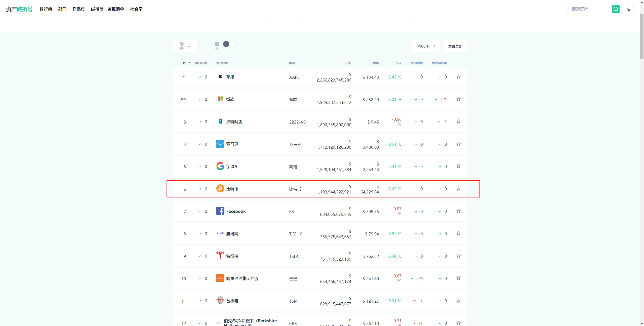Click the green search magnifier icon
Viewport: 644px width, 326px height.
(x=616, y=9)
